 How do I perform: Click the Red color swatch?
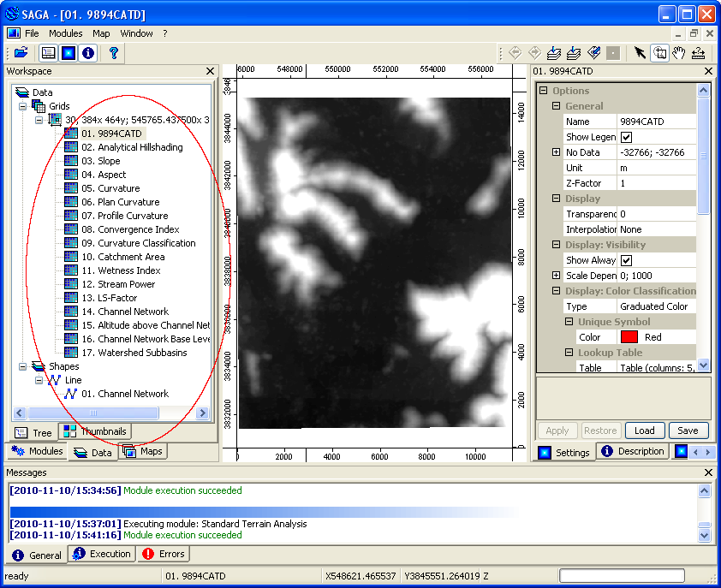tap(629, 337)
